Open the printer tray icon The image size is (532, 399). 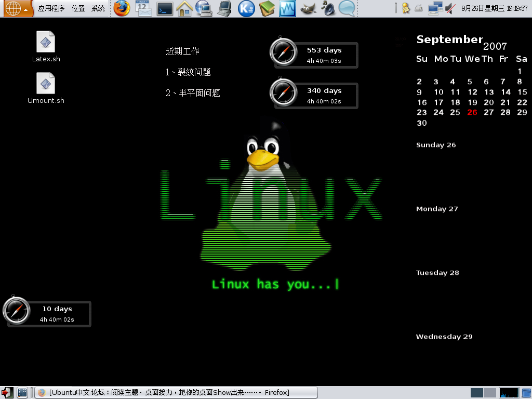pyautogui.click(x=419, y=8)
